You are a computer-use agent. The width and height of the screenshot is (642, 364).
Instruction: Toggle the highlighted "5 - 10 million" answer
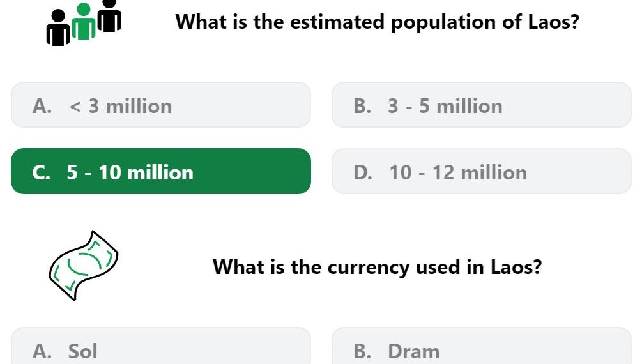[161, 171]
